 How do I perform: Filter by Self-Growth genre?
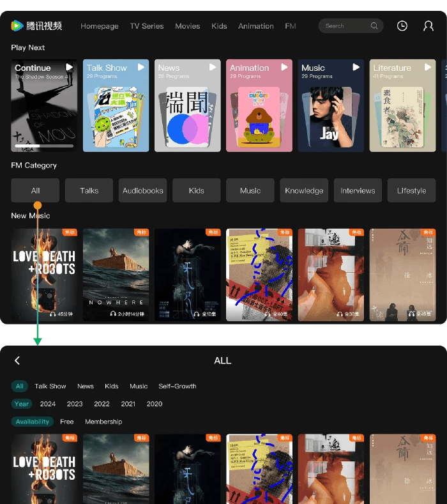178,386
